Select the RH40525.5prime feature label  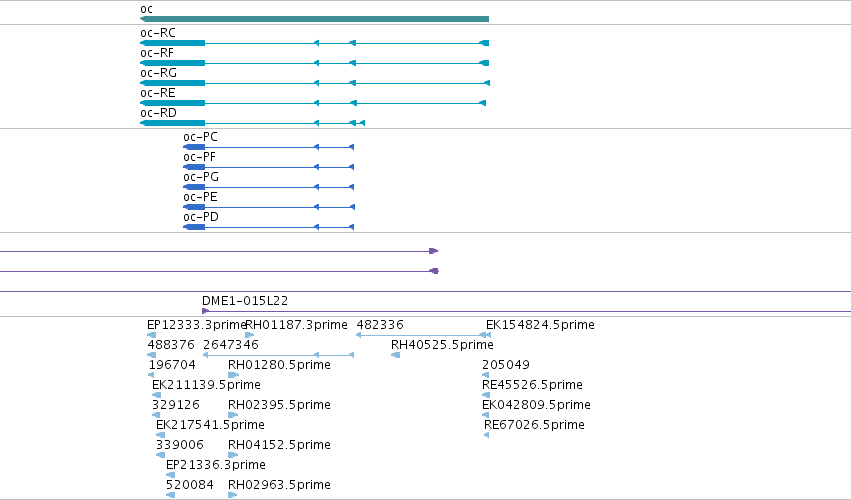442,345
